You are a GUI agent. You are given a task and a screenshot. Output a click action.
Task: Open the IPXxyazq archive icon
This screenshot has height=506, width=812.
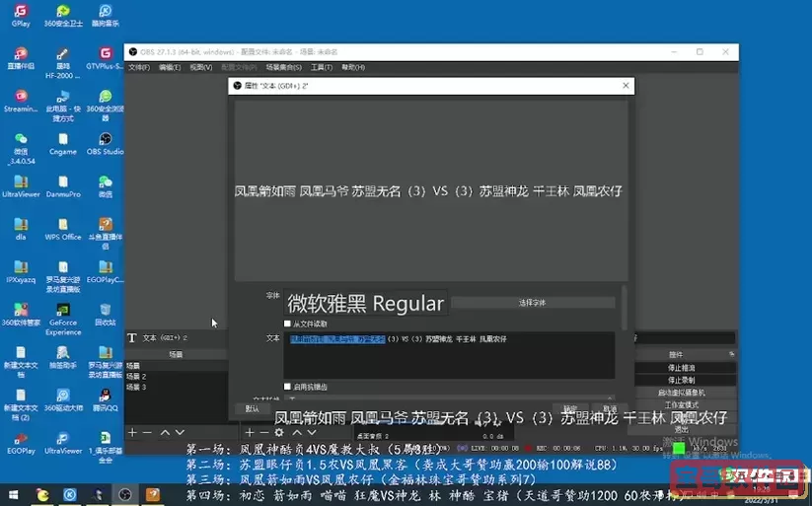click(x=21, y=272)
